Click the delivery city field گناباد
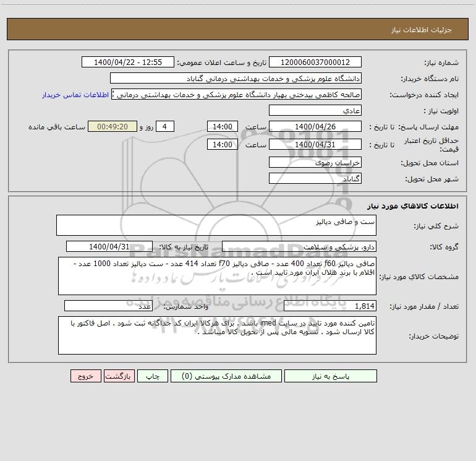Screen dimensions: 476x461 coord(315,178)
